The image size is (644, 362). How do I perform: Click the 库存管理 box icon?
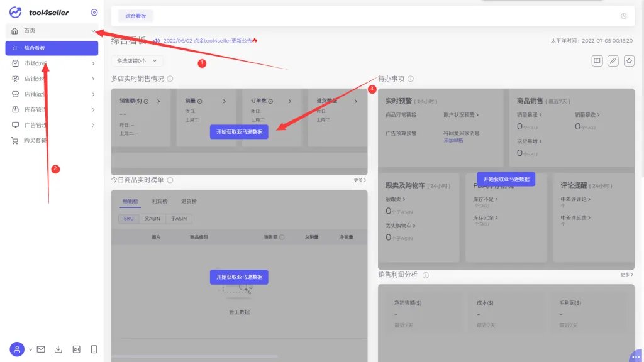(x=15, y=109)
